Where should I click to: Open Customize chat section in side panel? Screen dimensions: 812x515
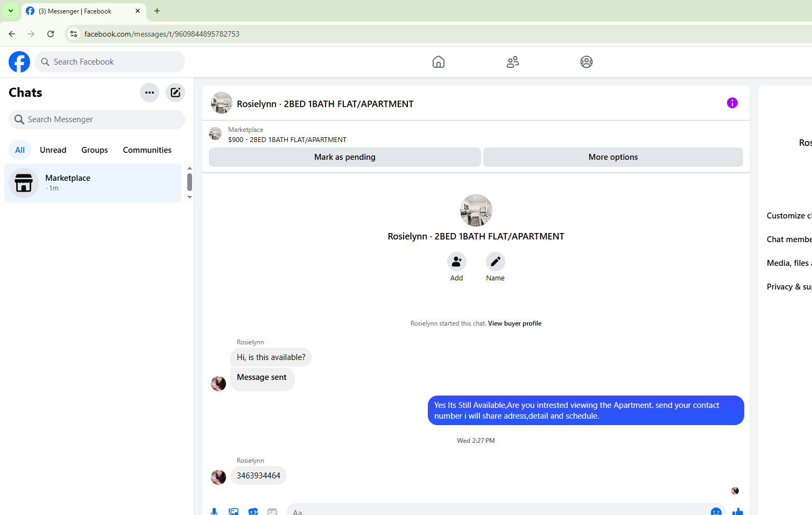[x=789, y=216]
